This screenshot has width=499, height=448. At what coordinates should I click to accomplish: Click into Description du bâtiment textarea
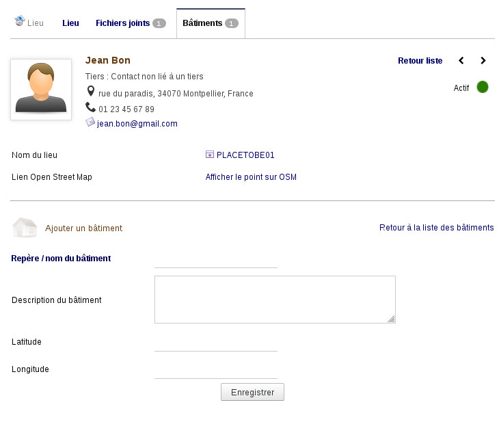coord(275,300)
